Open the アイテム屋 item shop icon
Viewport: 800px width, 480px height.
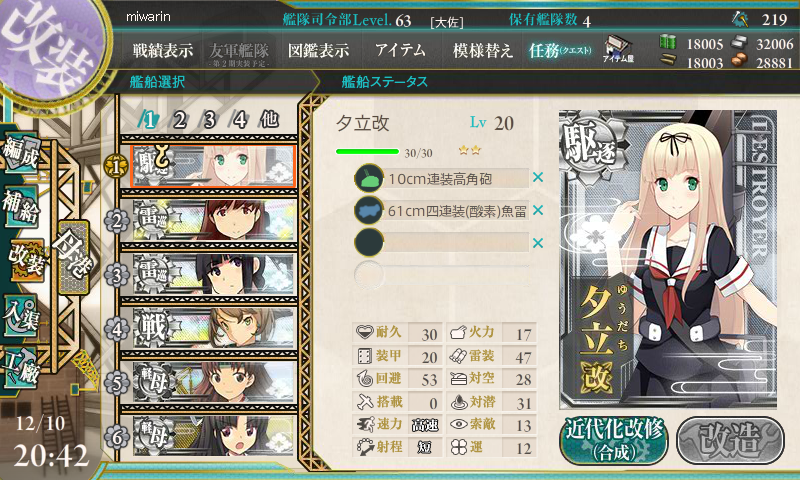click(618, 49)
